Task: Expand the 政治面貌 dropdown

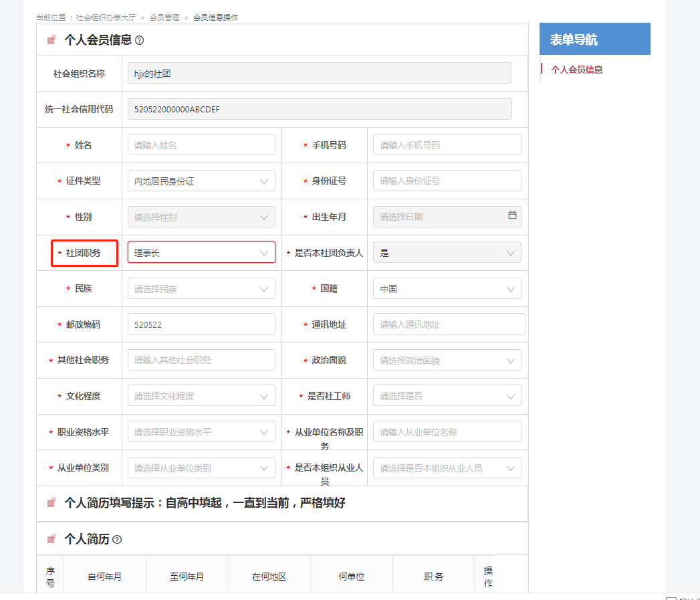Action: 447,360
